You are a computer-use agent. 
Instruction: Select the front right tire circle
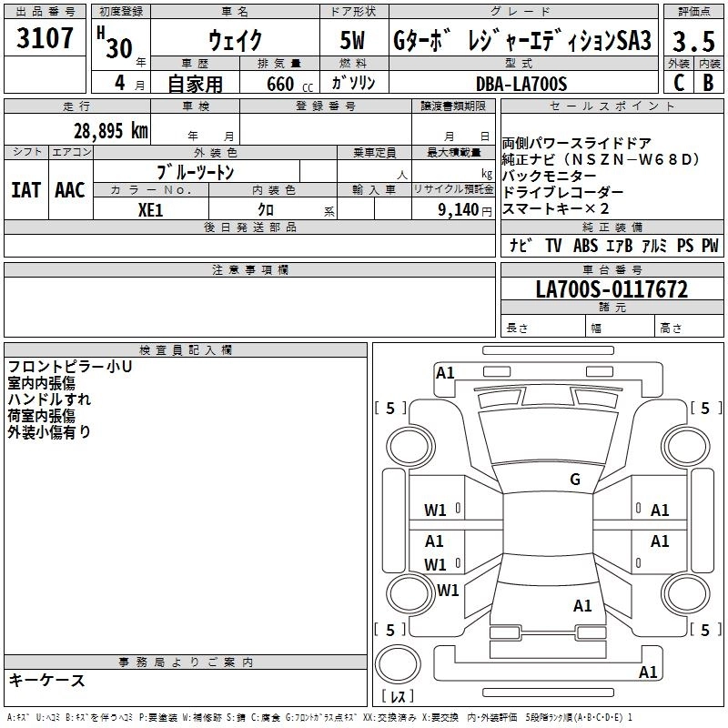pyautogui.click(x=685, y=447)
